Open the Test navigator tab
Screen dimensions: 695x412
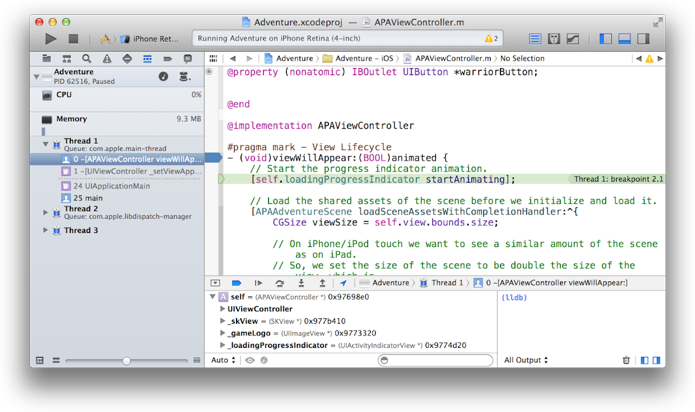pyautogui.click(x=127, y=58)
